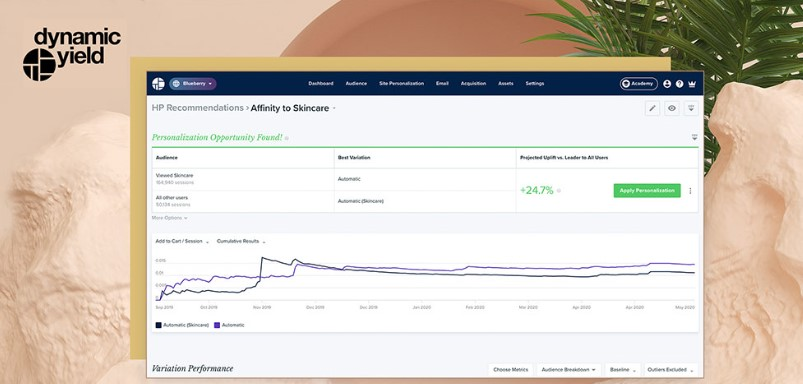This screenshot has height=384, width=803.
Task: Collapse the Personalization Opportunity section via its right-side icon
Action: (x=694, y=137)
